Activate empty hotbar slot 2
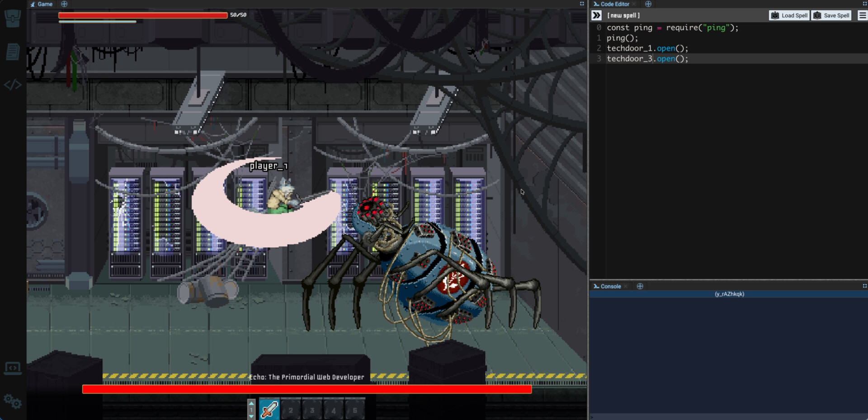 (291, 409)
